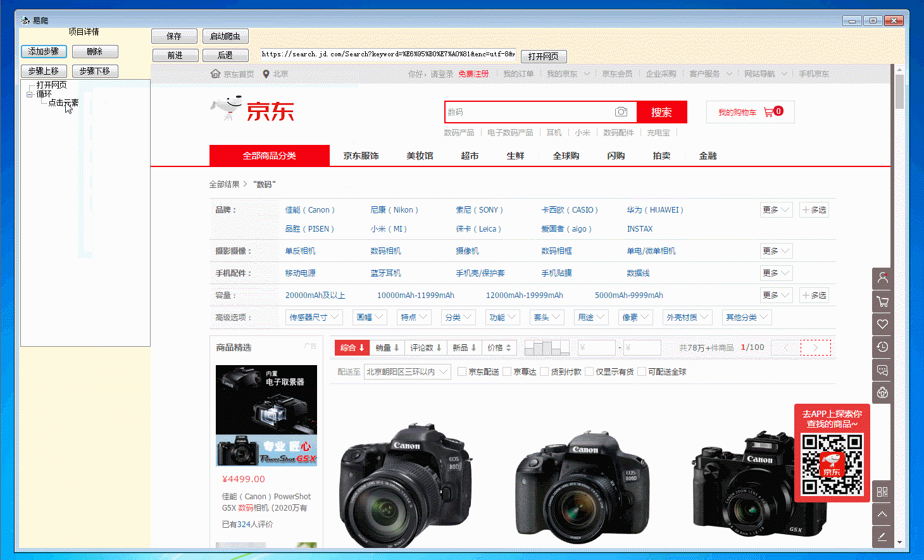
Task: Click the 启动爬虫 button
Action: pos(225,36)
